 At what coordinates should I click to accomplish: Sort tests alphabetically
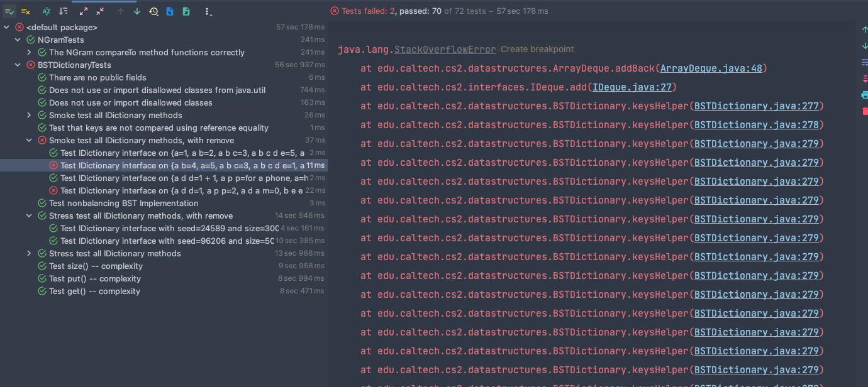click(47, 11)
